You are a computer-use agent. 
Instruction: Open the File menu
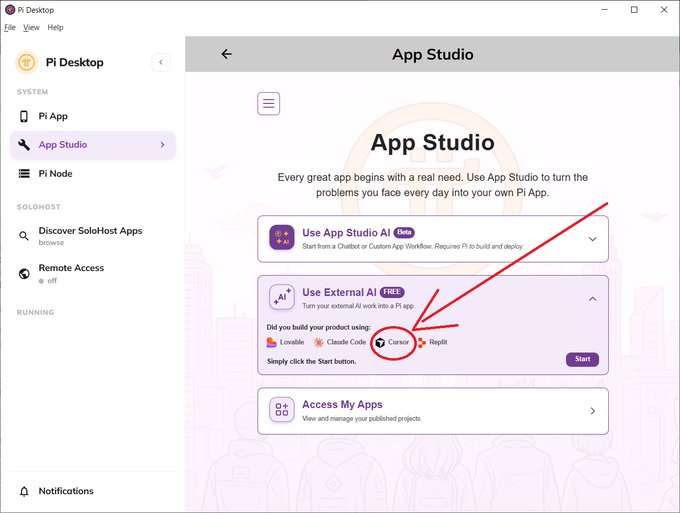pyautogui.click(x=10, y=27)
